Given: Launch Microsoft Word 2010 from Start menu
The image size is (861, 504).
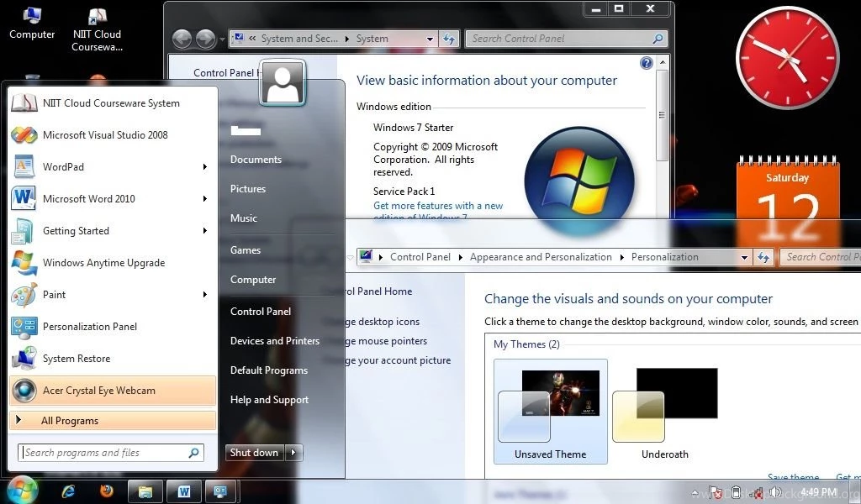Looking at the screenshot, I should click(113, 198).
